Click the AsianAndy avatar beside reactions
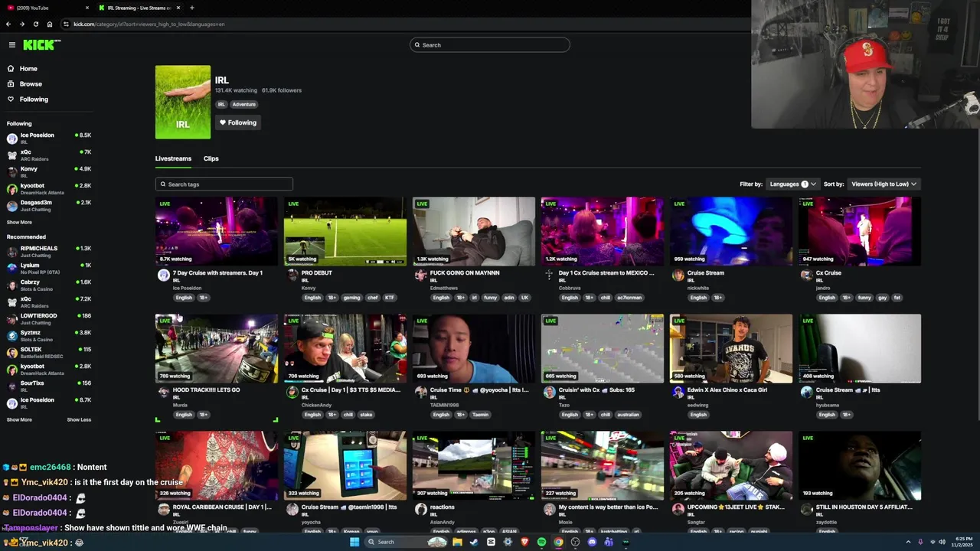The image size is (980, 551). tap(420, 510)
